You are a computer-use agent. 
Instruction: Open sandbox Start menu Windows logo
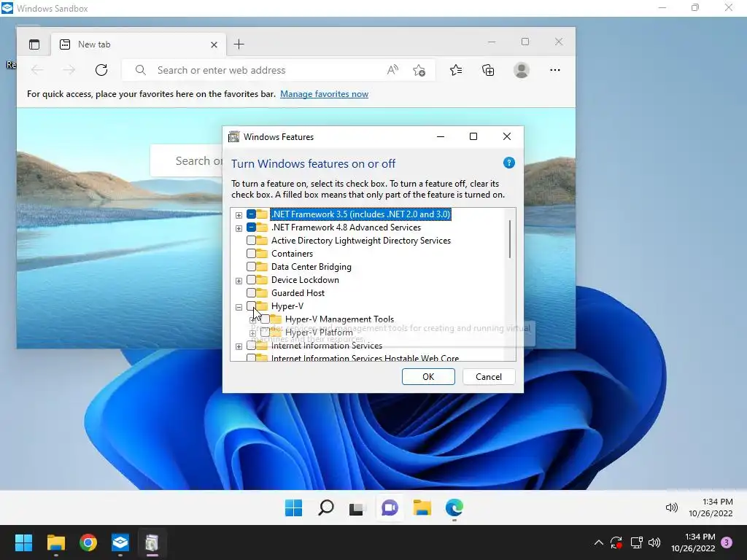pos(293,507)
